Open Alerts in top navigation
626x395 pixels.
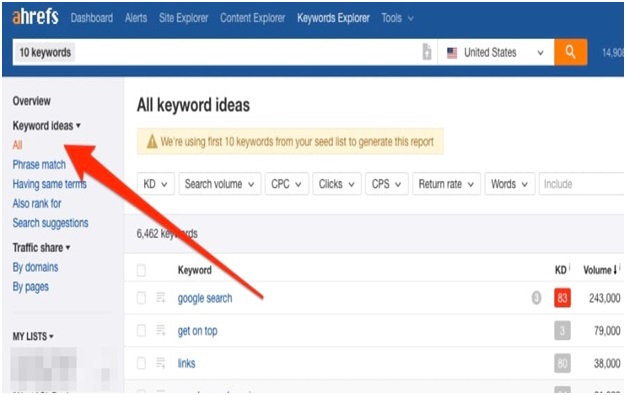point(136,18)
